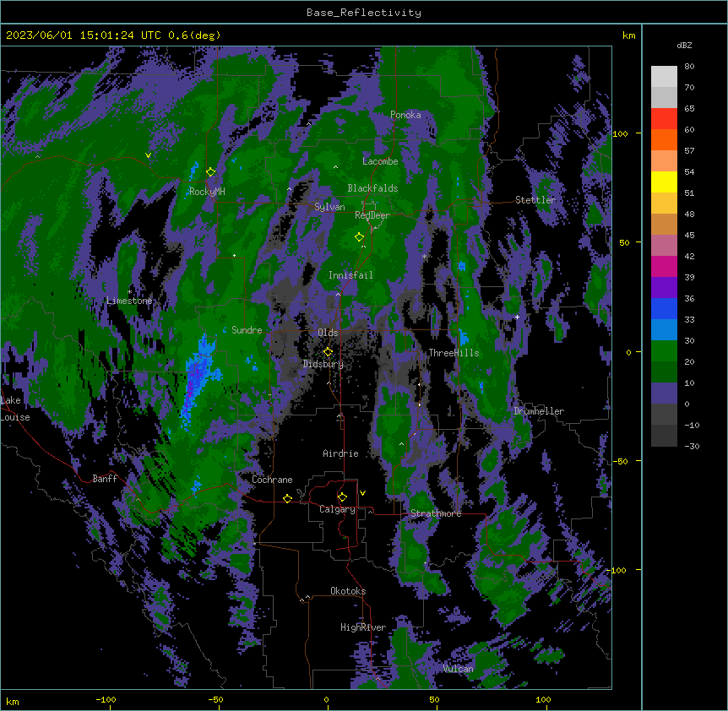Click the Olds city label
Screen dimensions: 728x711
pos(328,333)
